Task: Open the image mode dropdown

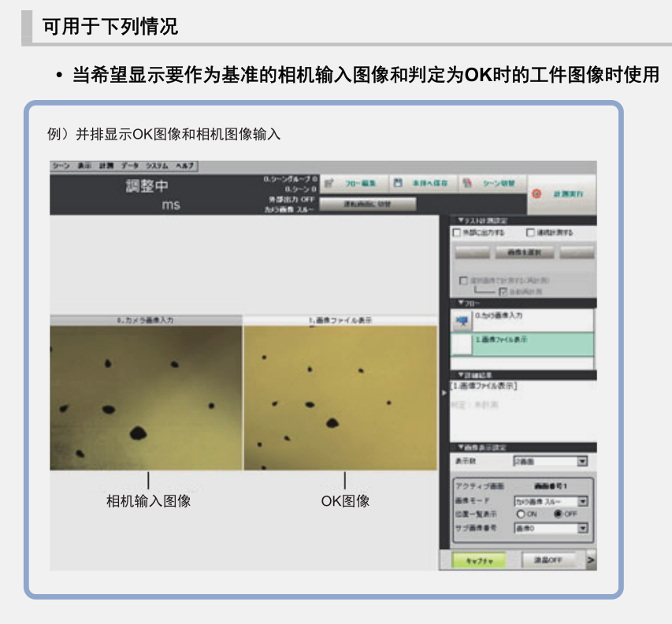Action: coord(551,501)
